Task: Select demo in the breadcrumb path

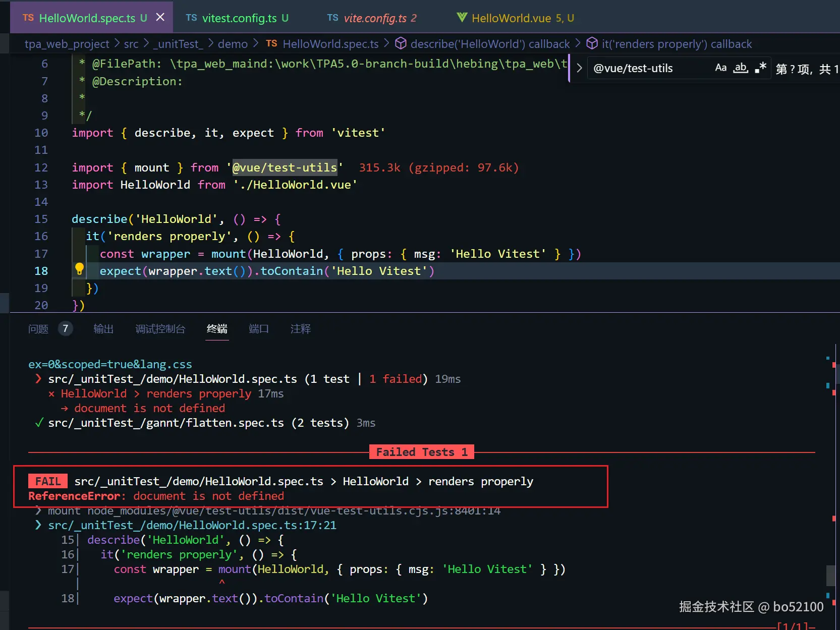Action: (233, 44)
